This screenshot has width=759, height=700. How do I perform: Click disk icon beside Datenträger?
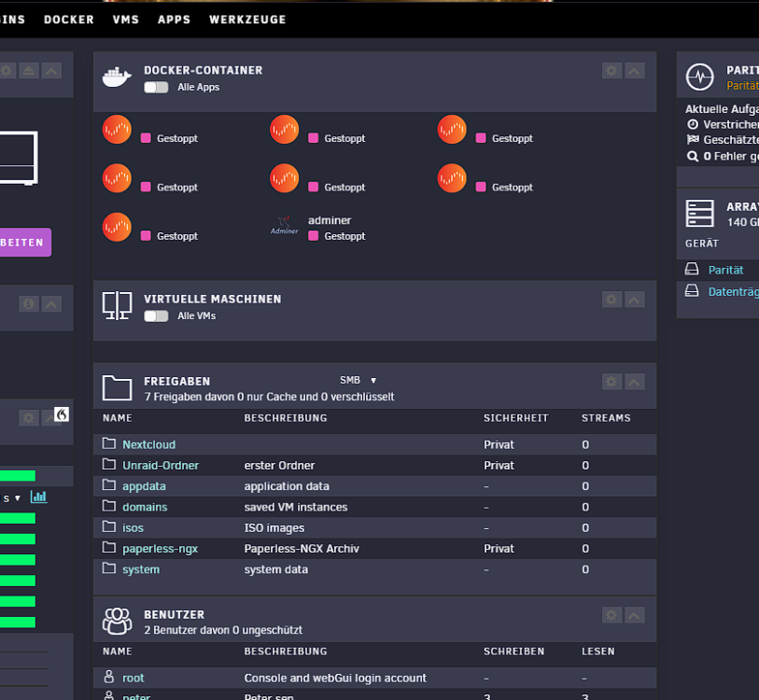[692, 290]
